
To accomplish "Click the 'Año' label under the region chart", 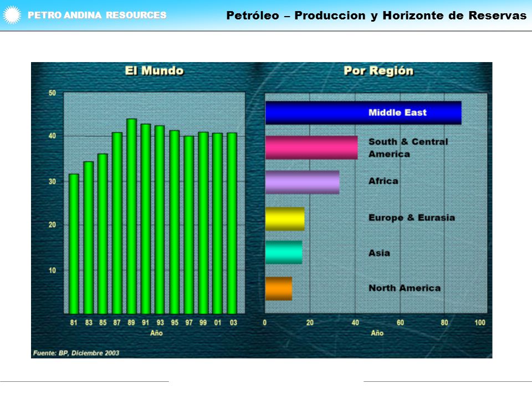I will point(377,333).
